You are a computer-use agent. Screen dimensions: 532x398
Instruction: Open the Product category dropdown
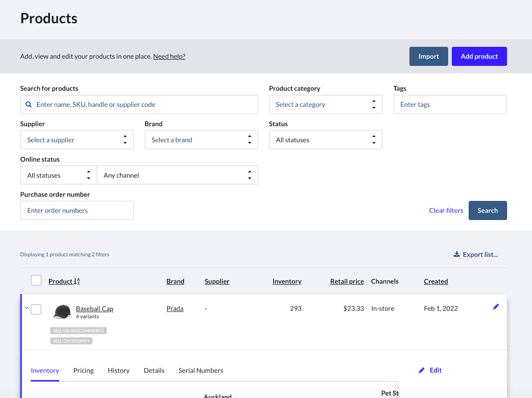[x=325, y=105]
